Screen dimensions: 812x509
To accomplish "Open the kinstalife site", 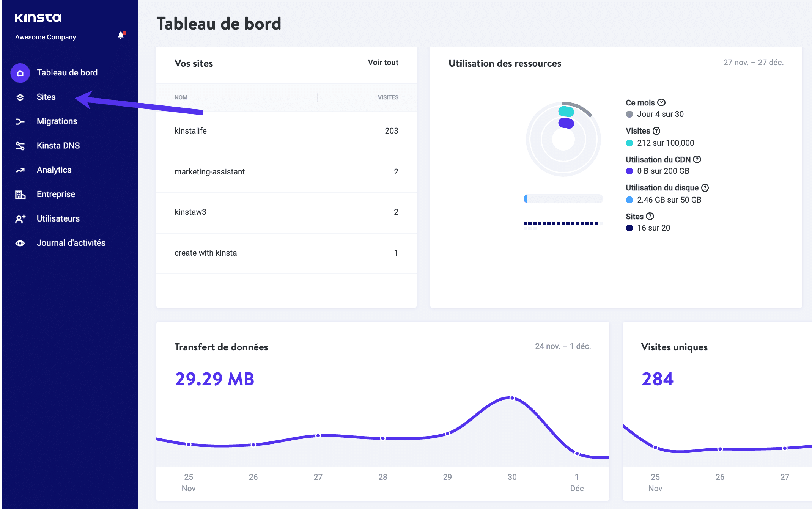I will 190,131.
